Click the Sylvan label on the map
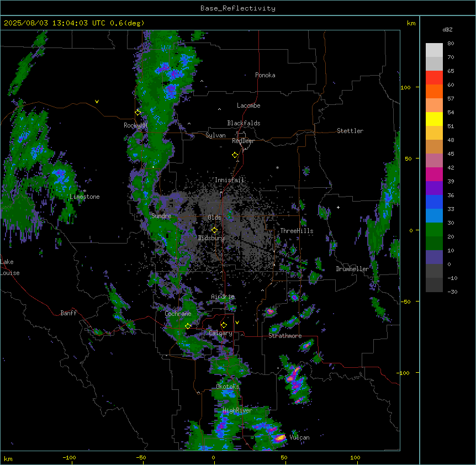The width and height of the screenshot is (476, 465). click(x=215, y=135)
